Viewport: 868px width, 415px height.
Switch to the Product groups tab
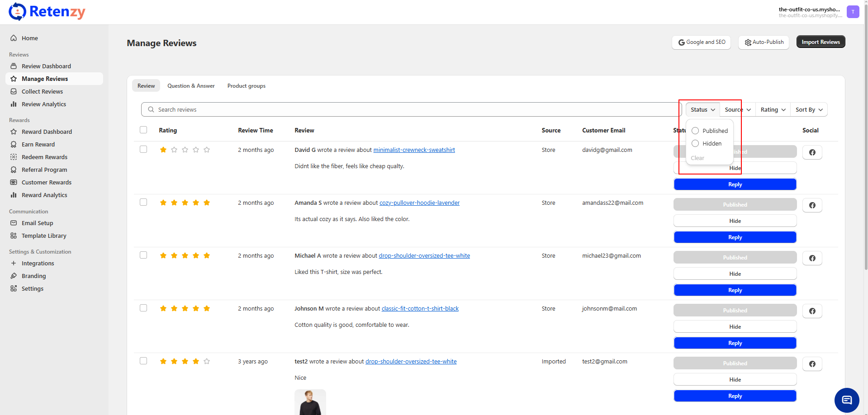pyautogui.click(x=246, y=86)
